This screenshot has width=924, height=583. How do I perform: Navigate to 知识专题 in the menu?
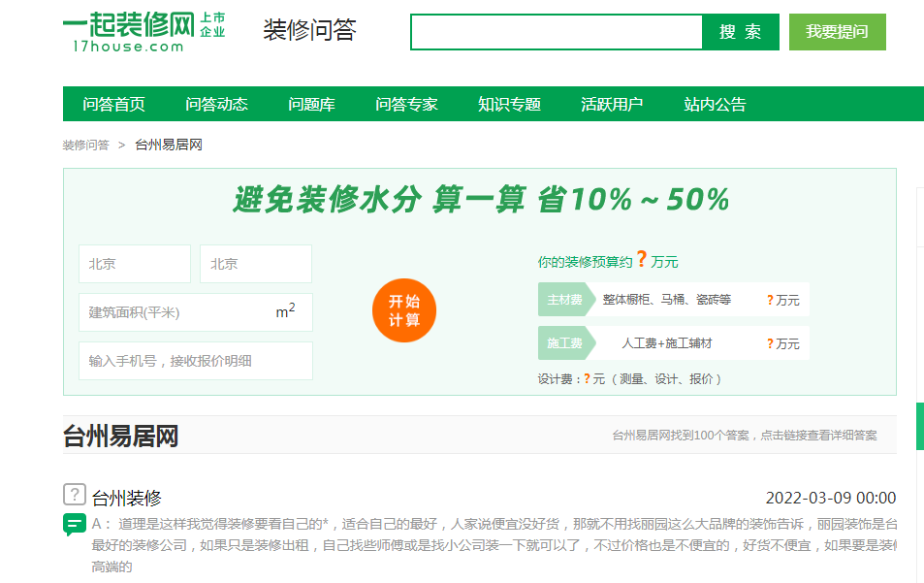[510, 105]
